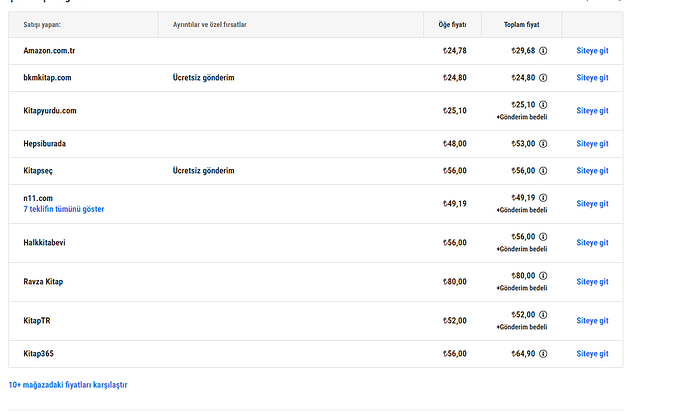Click 'Ücretsiz gönderim' in bkmkitap.com row
The image size is (690, 414).
203,78
